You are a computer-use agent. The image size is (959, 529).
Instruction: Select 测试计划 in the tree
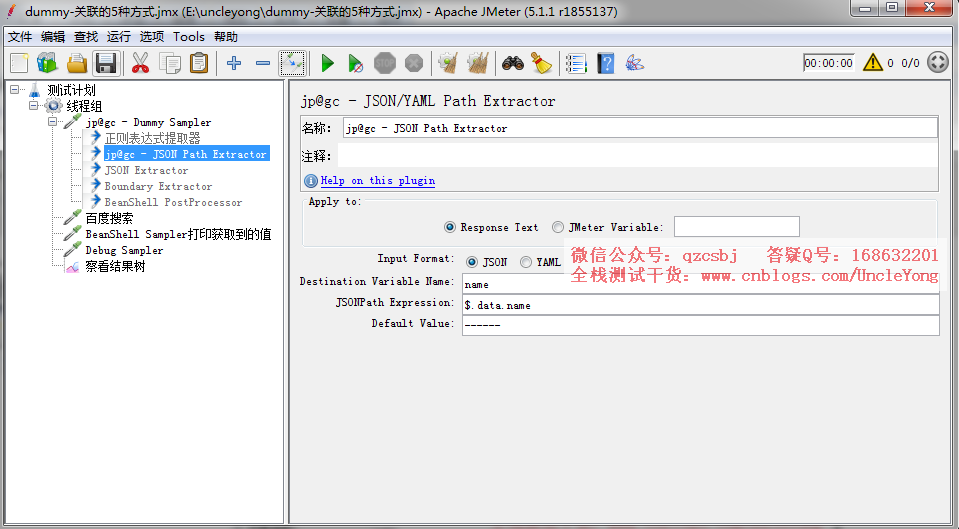click(x=72, y=91)
